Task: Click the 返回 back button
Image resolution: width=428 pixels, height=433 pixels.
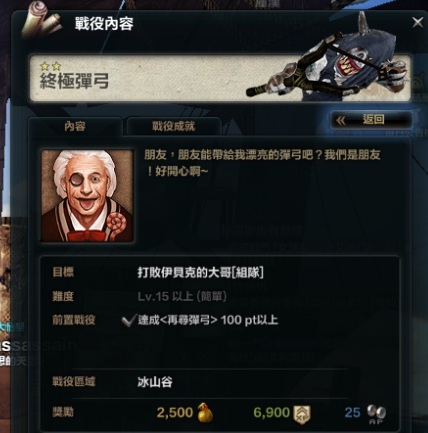Action: [x=371, y=120]
